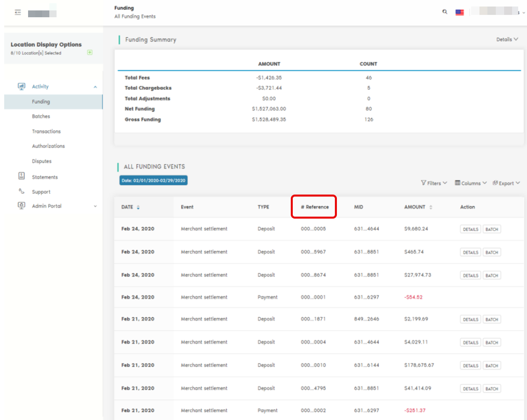The height and width of the screenshot is (420, 527).
Task: Select the -$251.37 payment amount
Action: tap(415, 410)
